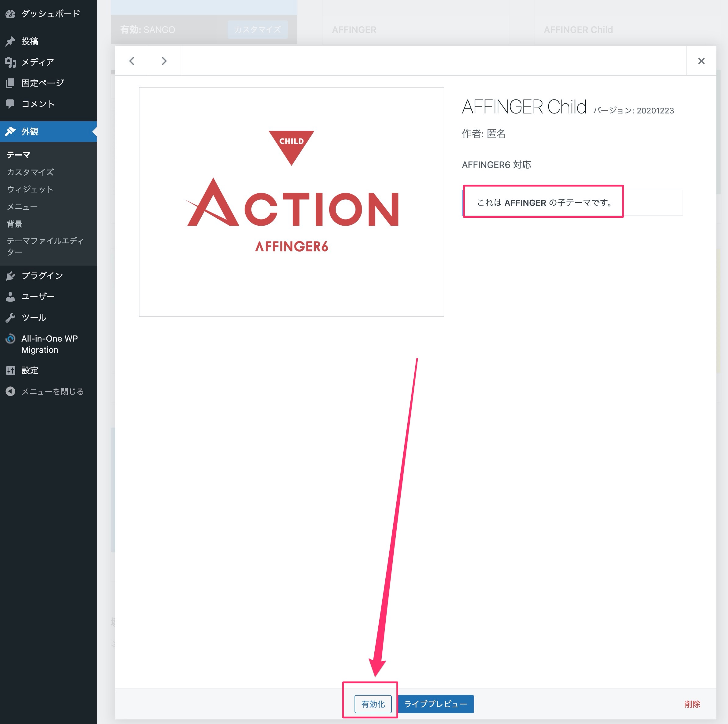Viewport: 728px width, 724px height.
Task: Click the Dashboard gauge icon
Action: pyautogui.click(x=11, y=14)
